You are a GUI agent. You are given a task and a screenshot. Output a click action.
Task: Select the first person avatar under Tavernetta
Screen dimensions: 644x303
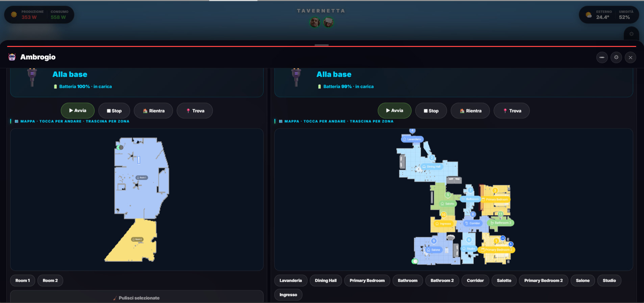pyautogui.click(x=315, y=23)
